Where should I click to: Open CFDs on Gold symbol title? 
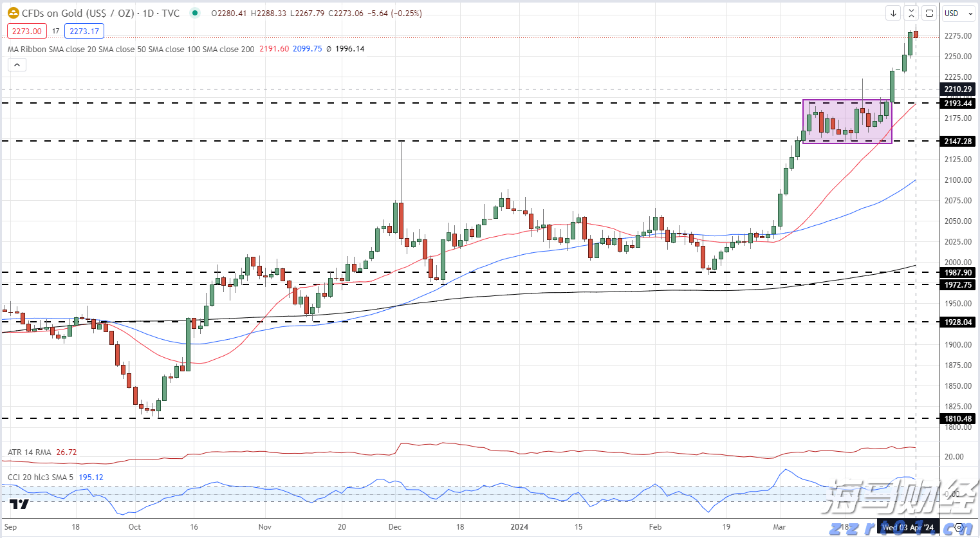[x=101, y=13]
